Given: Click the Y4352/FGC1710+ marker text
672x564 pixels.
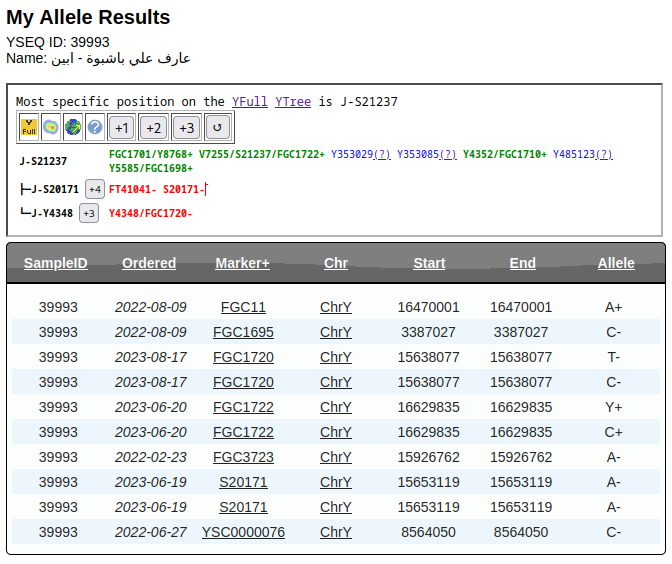Looking at the screenshot, I should point(505,154).
